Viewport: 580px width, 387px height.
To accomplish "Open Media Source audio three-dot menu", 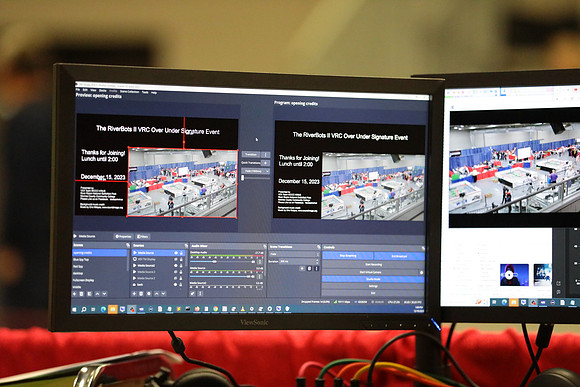I will click(x=260, y=277).
